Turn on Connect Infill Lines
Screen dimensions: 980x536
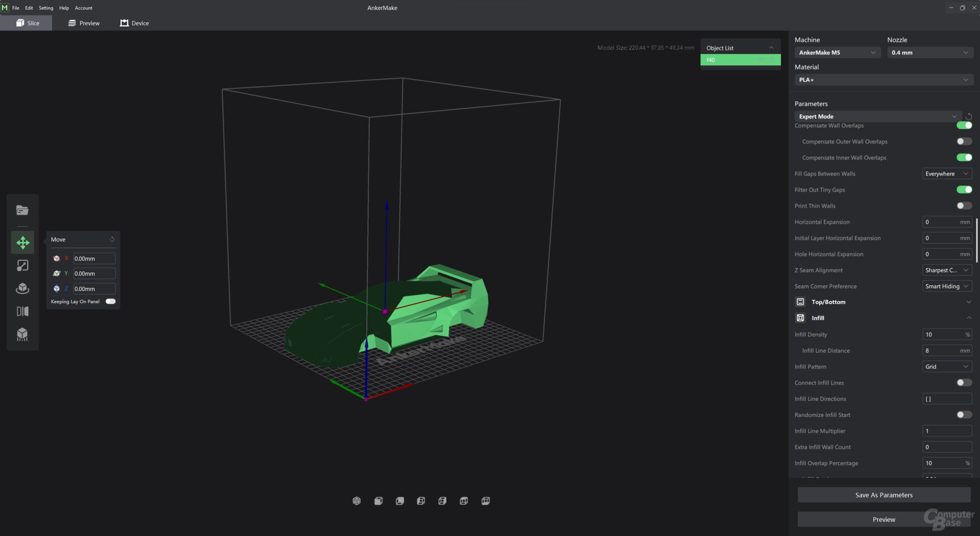tap(964, 383)
